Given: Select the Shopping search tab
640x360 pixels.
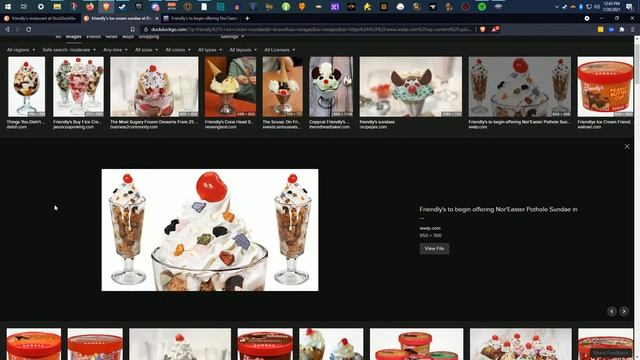Looking at the screenshot, I should pos(149,37).
